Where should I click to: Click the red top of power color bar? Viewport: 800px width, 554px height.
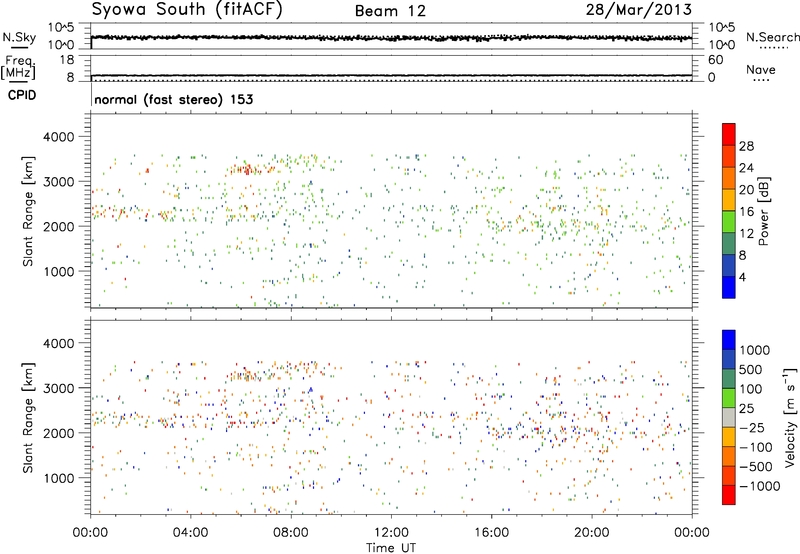tap(729, 134)
